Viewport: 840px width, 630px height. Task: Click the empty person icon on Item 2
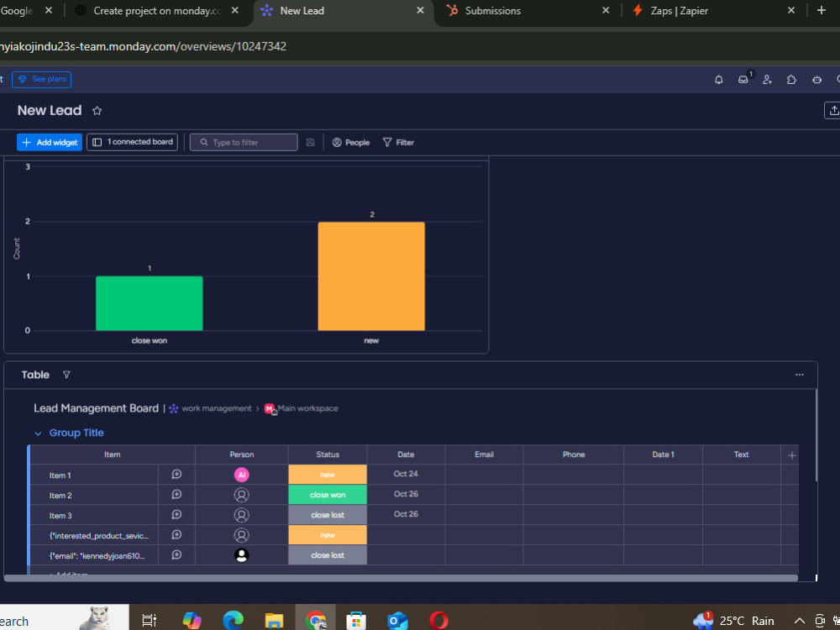click(x=242, y=495)
